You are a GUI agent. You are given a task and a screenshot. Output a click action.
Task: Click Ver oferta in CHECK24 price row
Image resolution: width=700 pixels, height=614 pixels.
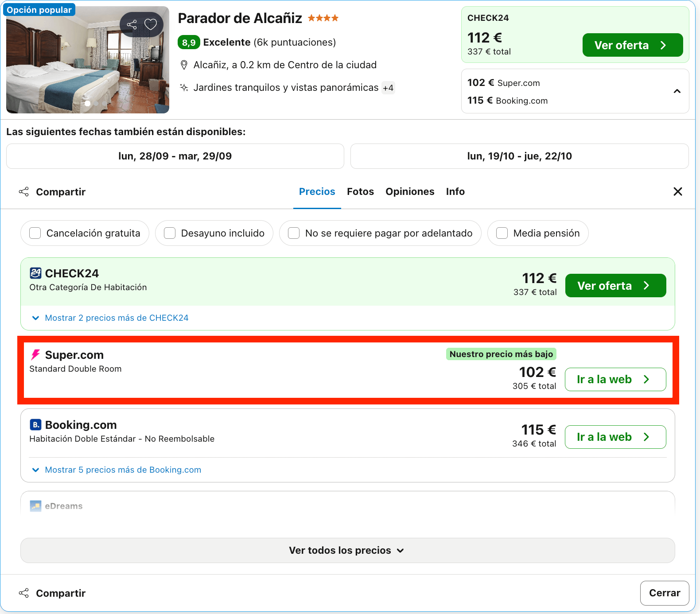tap(615, 286)
